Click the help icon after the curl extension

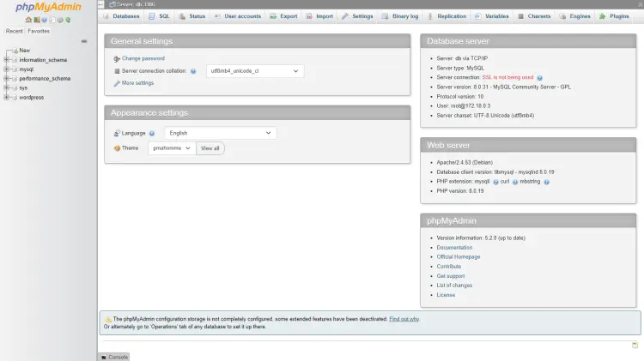coord(515,182)
